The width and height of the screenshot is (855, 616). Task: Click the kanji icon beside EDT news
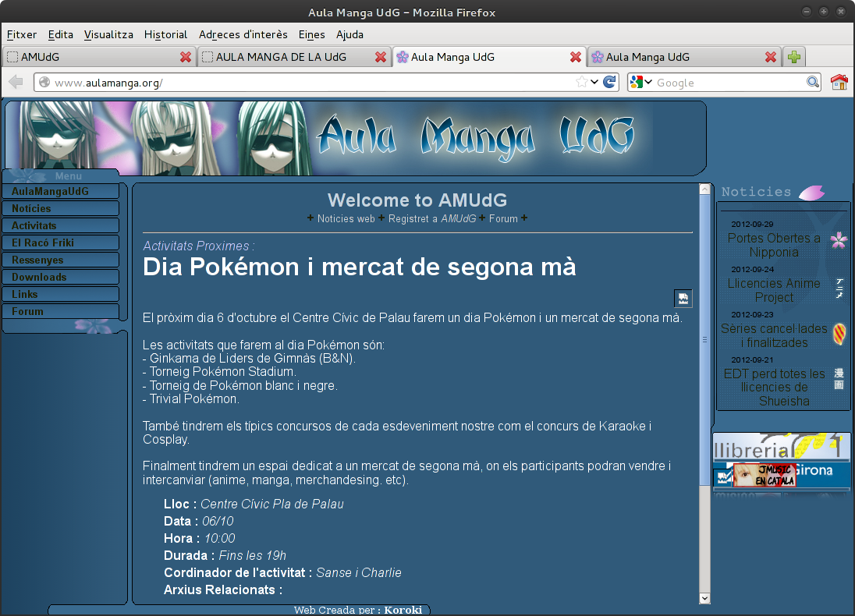tap(839, 378)
